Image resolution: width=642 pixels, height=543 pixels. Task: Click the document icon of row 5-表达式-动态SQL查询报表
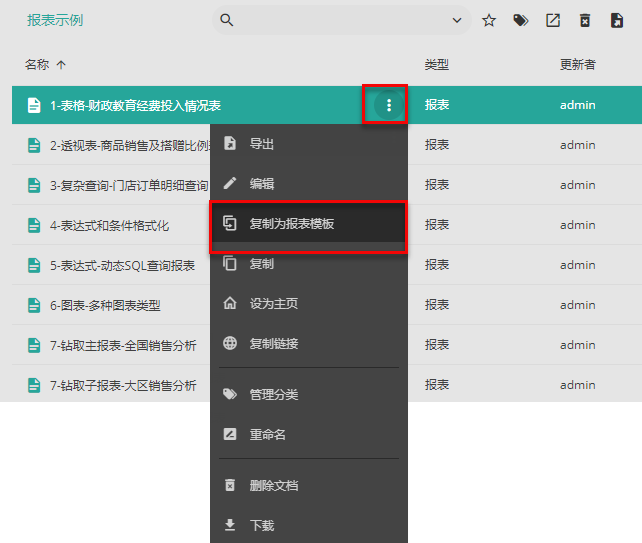(34, 265)
